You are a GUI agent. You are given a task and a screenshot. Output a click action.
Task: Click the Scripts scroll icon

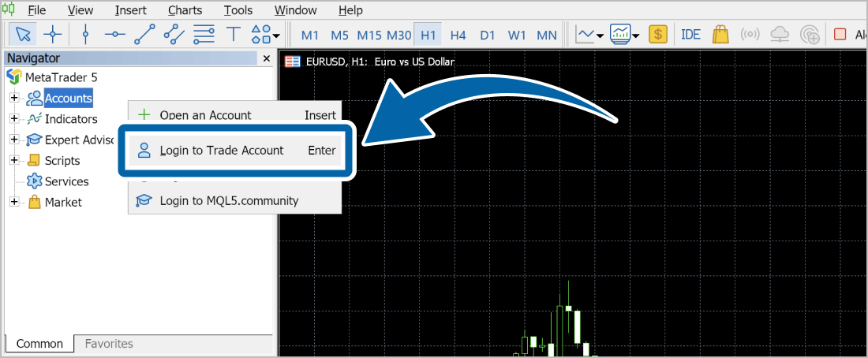34,160
